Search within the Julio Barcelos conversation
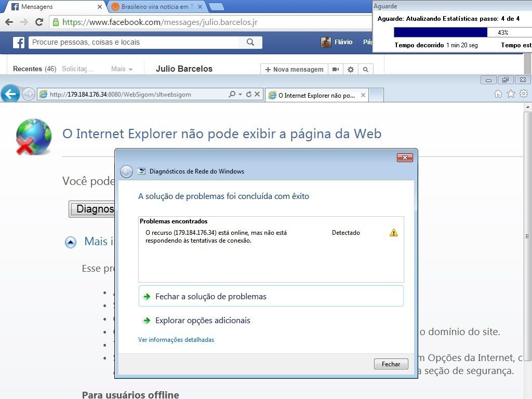 tap(365, 69)
